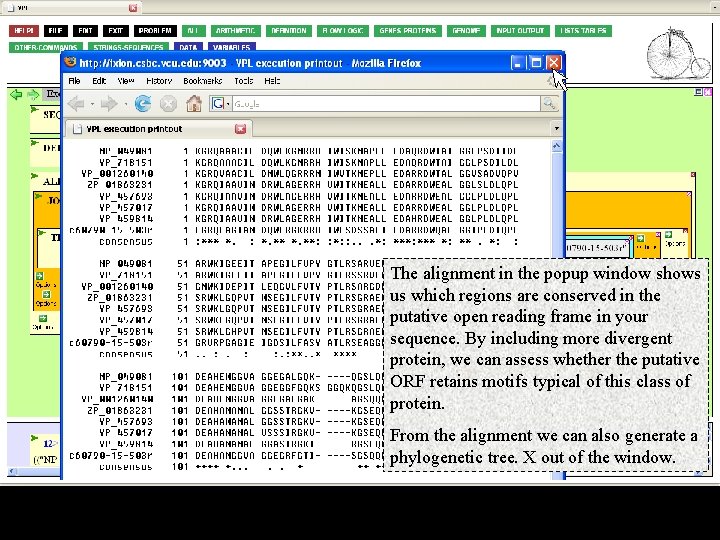Image resolution: width=720 pixels, height=540 pixels.
Task: Click Options arrow in pale yellow box beside sequence field
Action: (x=669, y=235)
